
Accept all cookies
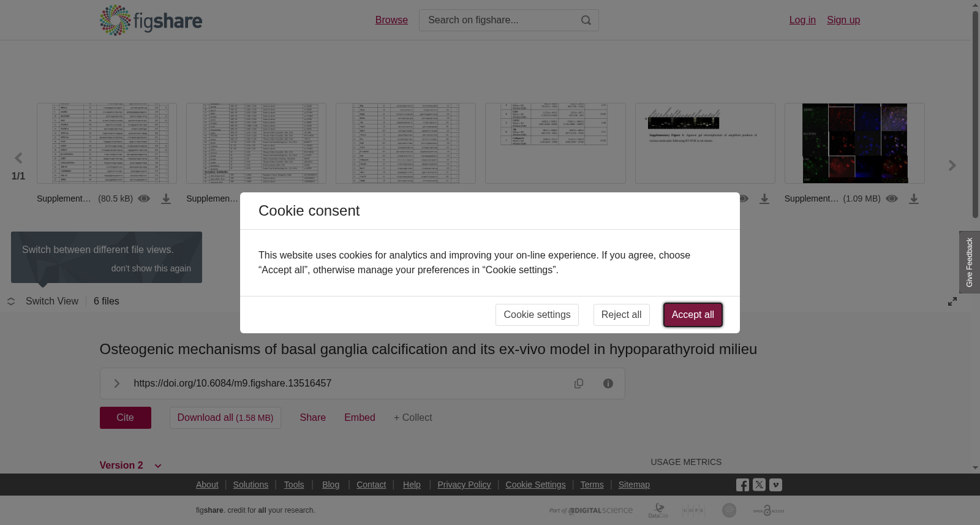(693, 315)
